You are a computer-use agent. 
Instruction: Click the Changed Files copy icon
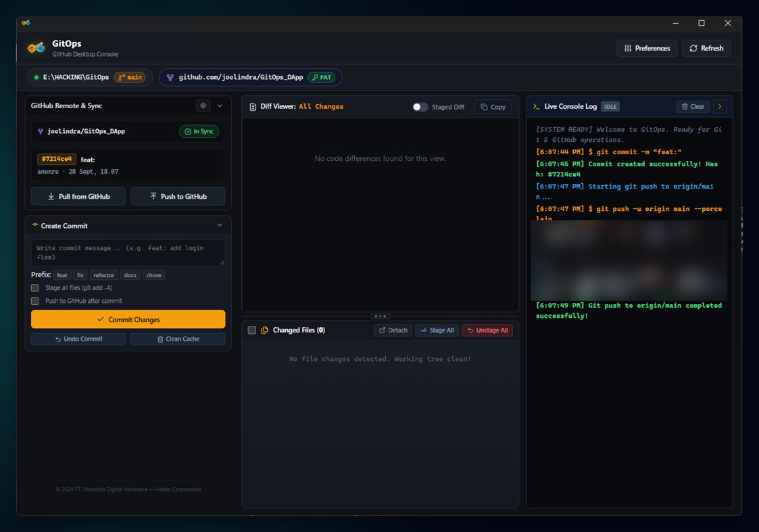pos(264,330)
